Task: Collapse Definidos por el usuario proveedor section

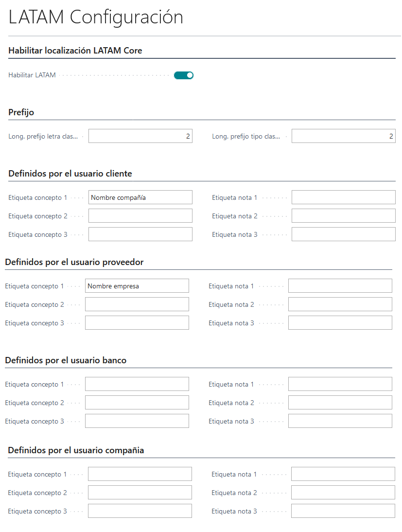Action: pos(74,262)
